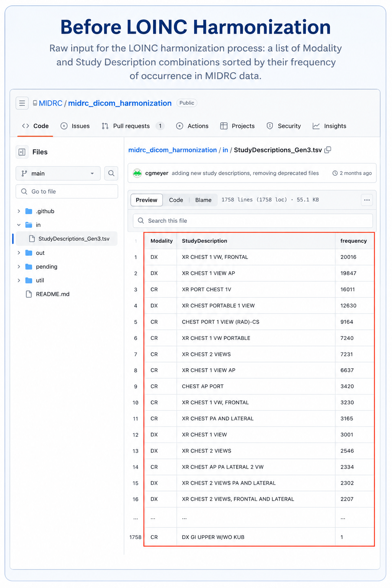Click frequency value 19847

[x=348, y=273]
